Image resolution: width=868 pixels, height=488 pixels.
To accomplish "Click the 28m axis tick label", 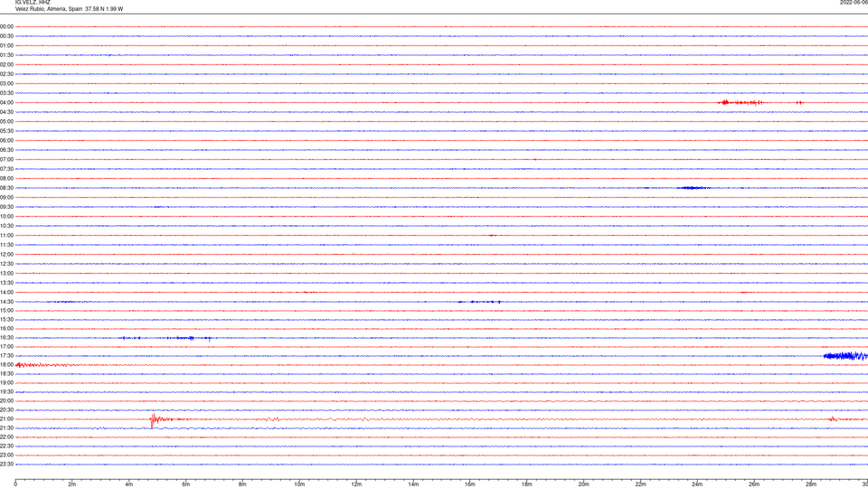I will [811, 484].
